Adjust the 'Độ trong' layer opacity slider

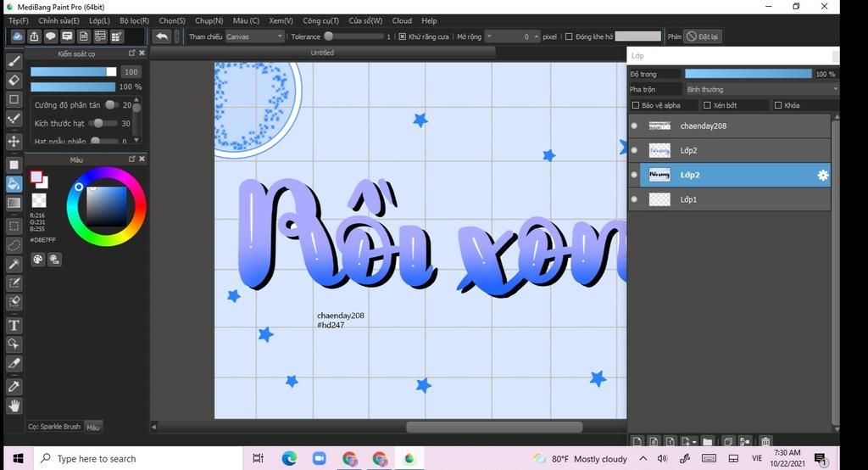(748, 74)
